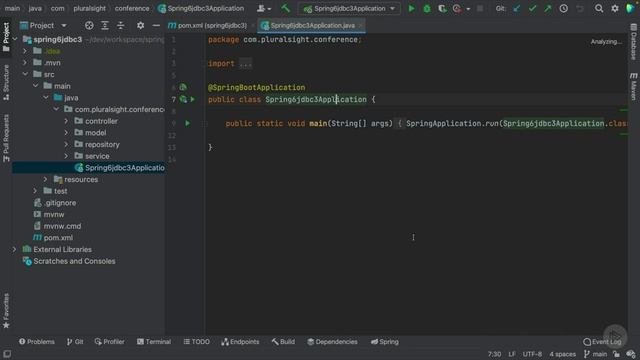Open Terminal tool window tab
This screenshot has height=360, width=640.
point(154,342)
